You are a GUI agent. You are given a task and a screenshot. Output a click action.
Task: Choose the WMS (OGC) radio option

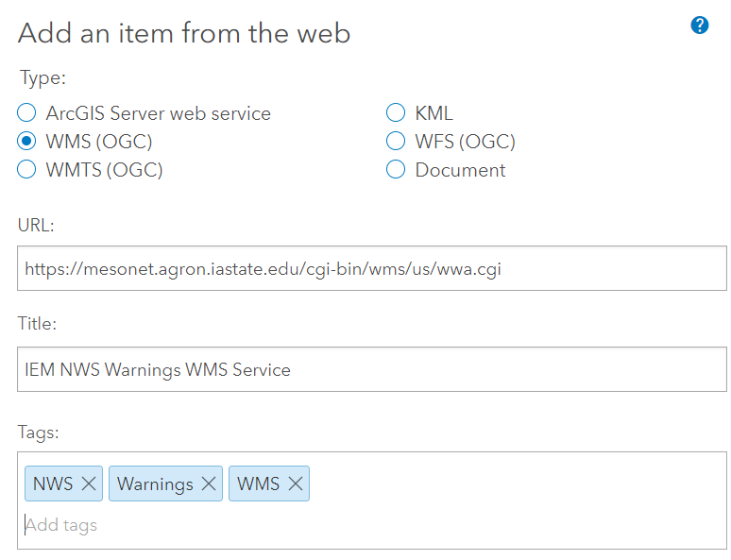tap(26, 142)
